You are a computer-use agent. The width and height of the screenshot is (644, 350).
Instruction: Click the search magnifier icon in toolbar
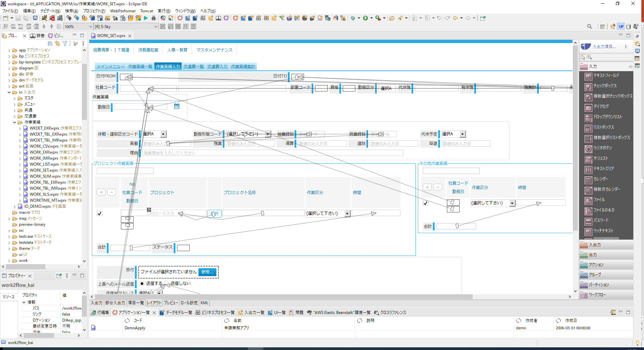point(590,26)
